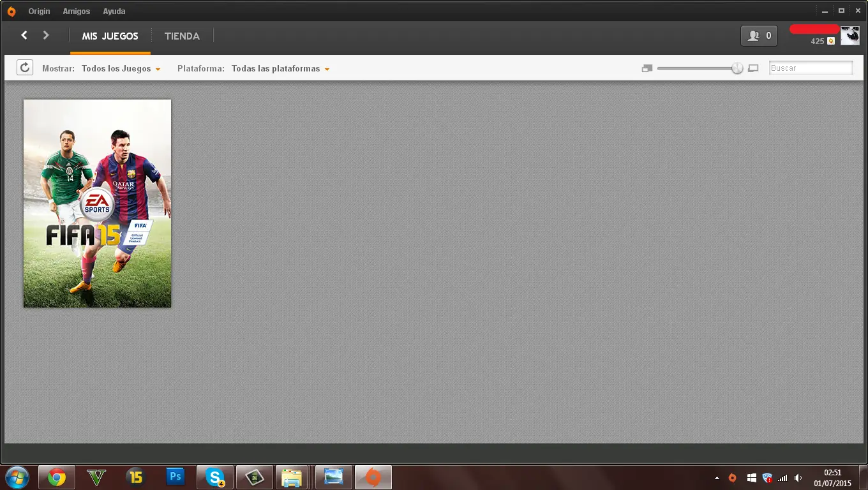Click the Origin taskbar button
This screenshot has height=490, width=868.
pyautogui.click(x=373, y=477)
